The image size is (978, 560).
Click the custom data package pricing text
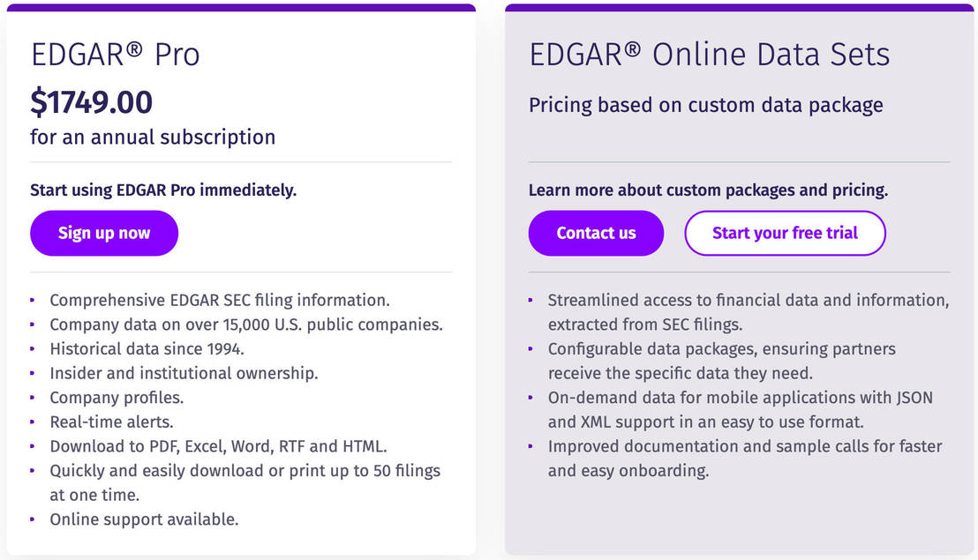click(705, 105)
